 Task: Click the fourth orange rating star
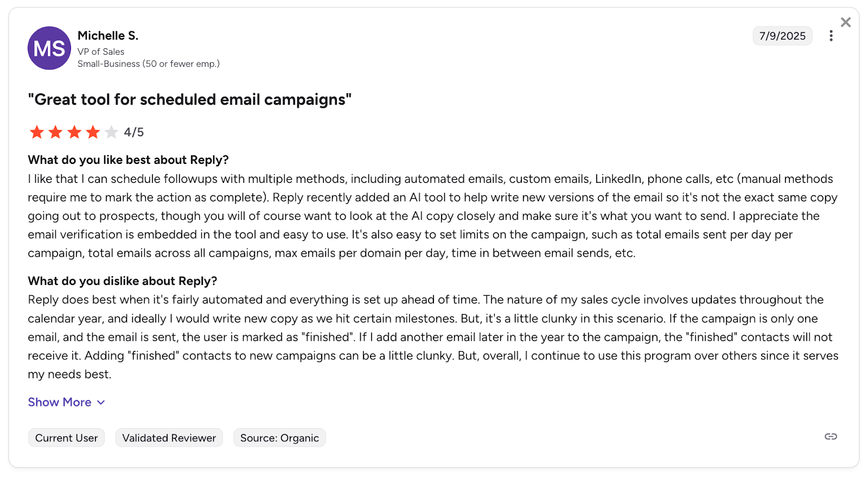click(x=93, y=132)
